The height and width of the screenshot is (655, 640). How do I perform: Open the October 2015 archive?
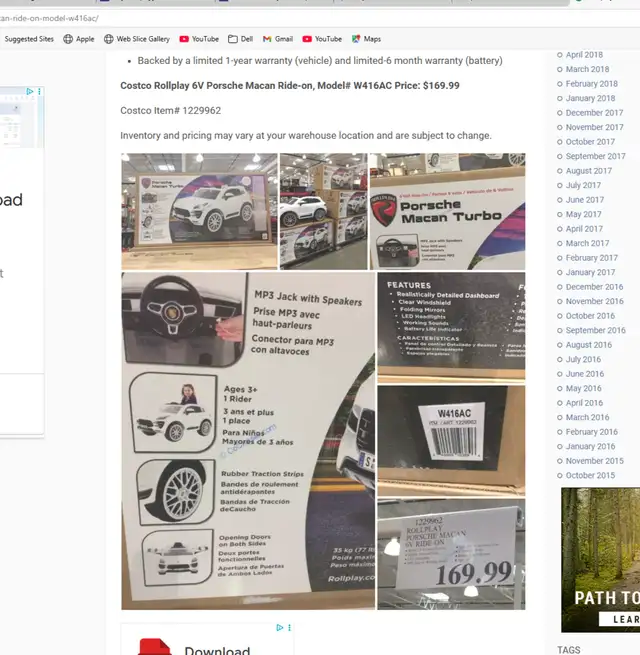tap(590, 475)
